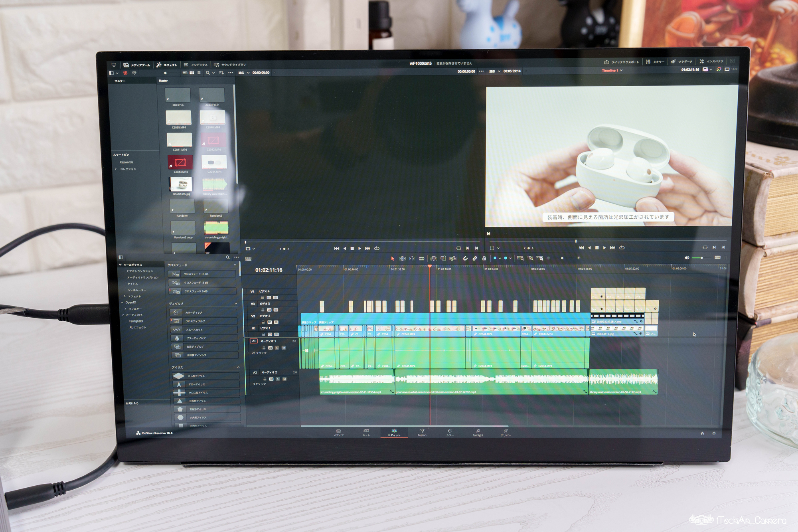This screenshot has height=532, width=798.
Task: Open the メディアプール panel tab
Action: click(137, 65)
